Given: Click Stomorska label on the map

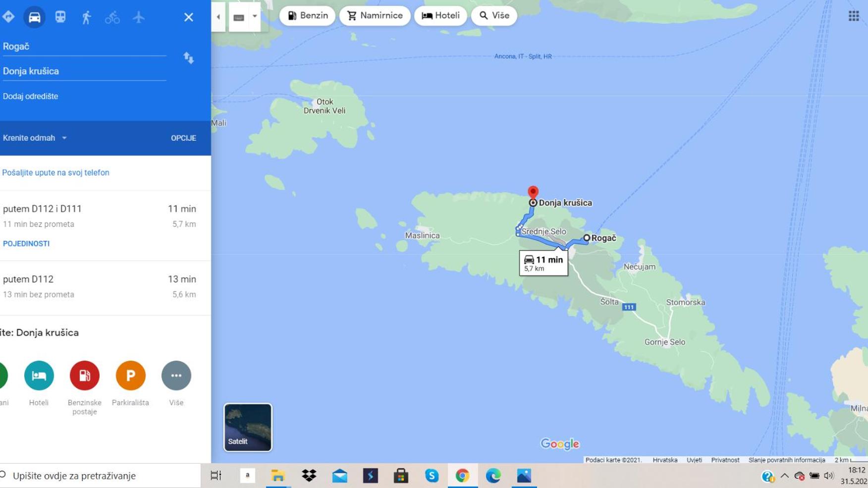Looking at the screenshot, I should point(685,302).
